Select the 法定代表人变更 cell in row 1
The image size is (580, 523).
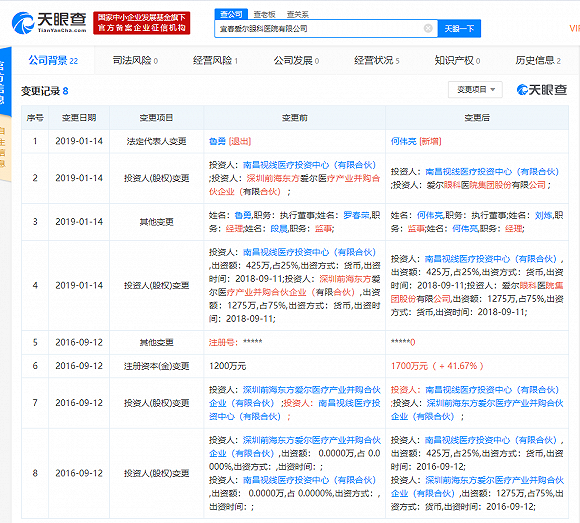pos(156,141)
